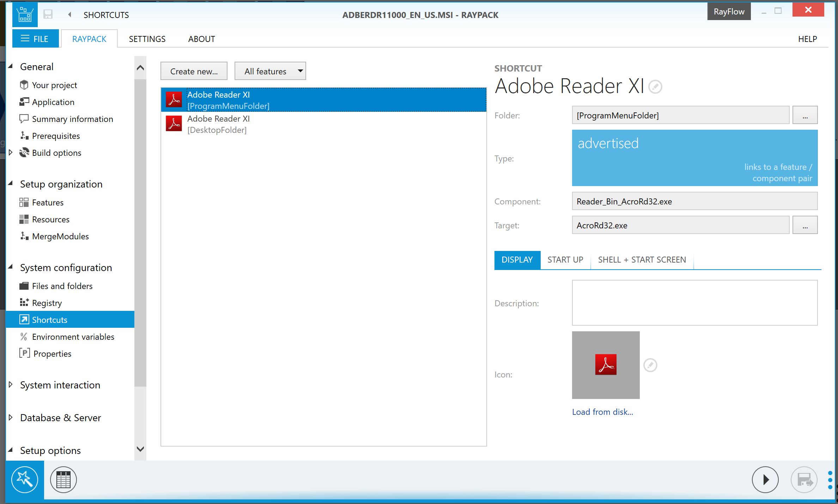Viewport: 838px width, 504px height.
Task: Select the Adobe Reader XI ProgramMenuFolder shortcut
Action: (323, 100)
